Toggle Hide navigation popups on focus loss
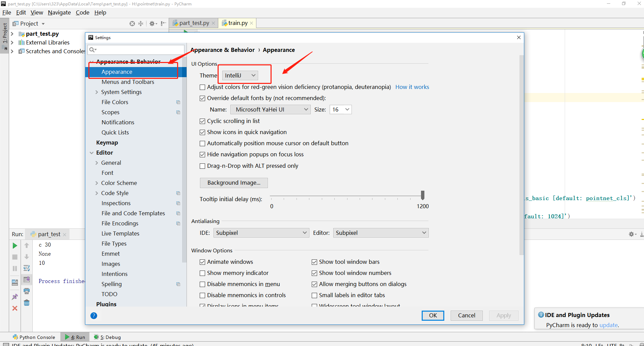 point(202,155)
